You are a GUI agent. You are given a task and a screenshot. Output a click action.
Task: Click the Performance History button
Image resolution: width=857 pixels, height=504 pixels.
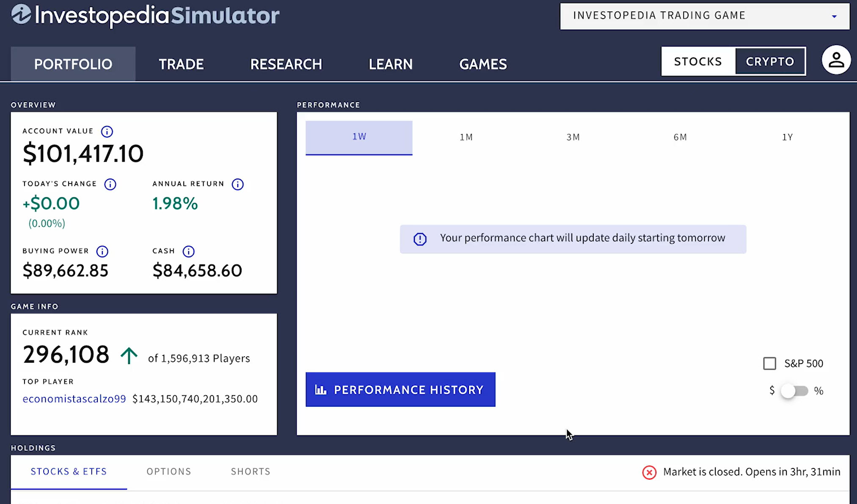tap(400, 389)
